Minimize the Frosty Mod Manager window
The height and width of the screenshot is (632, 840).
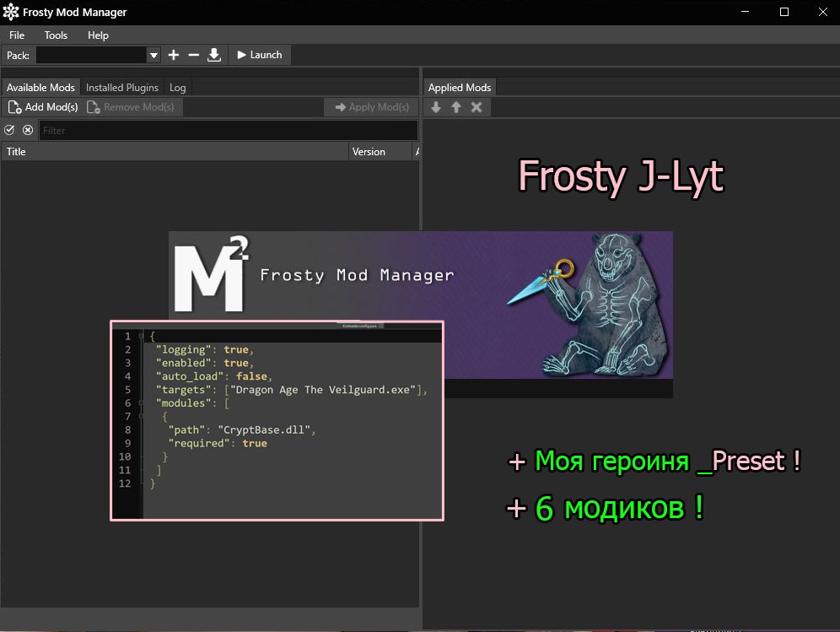click(x=746, y=12)
